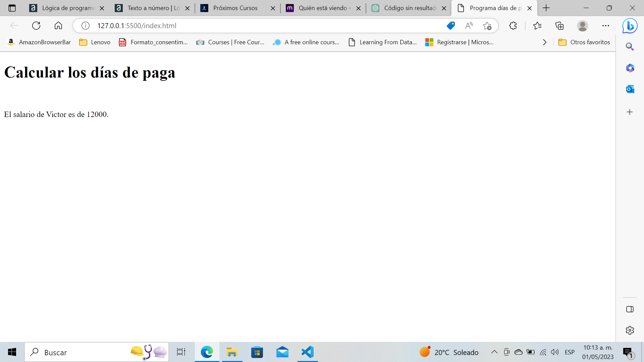The height and width of the screenshot is (362, 644).
Task: Open Courses | Free Cour bookmark
Action: click(x=230, y=42)
